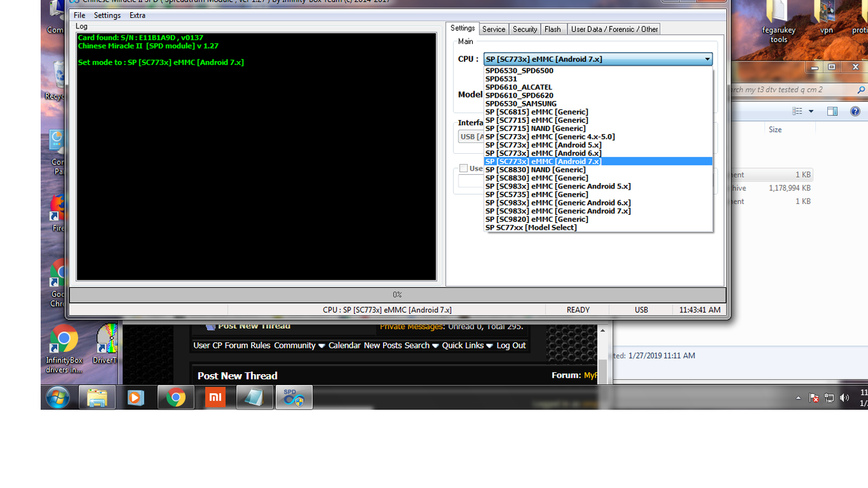Open Explorer view options dropdown arrow

coord(811,111)
